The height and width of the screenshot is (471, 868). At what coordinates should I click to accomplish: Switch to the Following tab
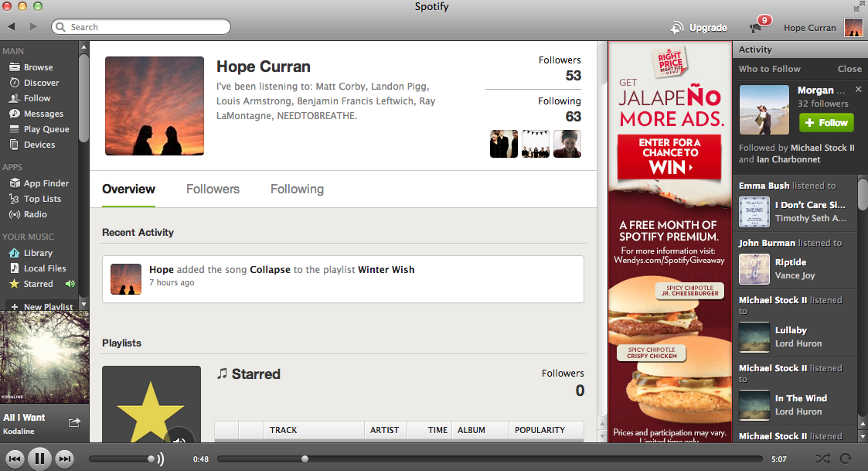click(298, 189)
